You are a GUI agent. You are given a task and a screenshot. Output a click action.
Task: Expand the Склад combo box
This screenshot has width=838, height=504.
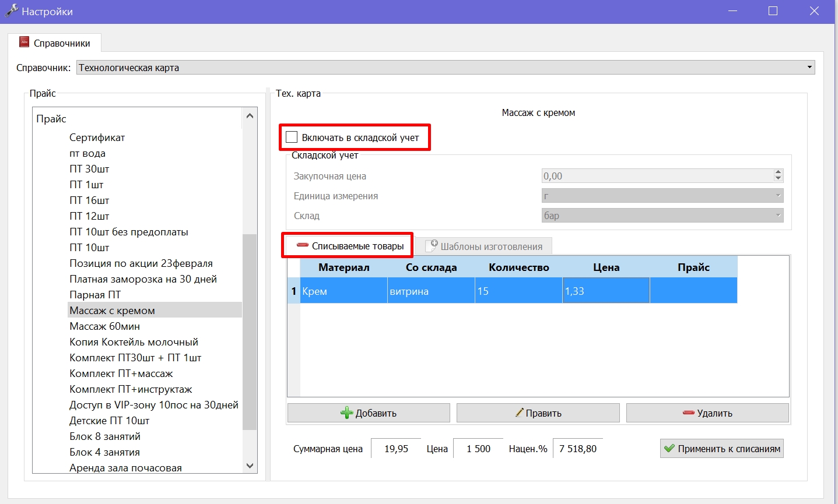coord(662,216)
